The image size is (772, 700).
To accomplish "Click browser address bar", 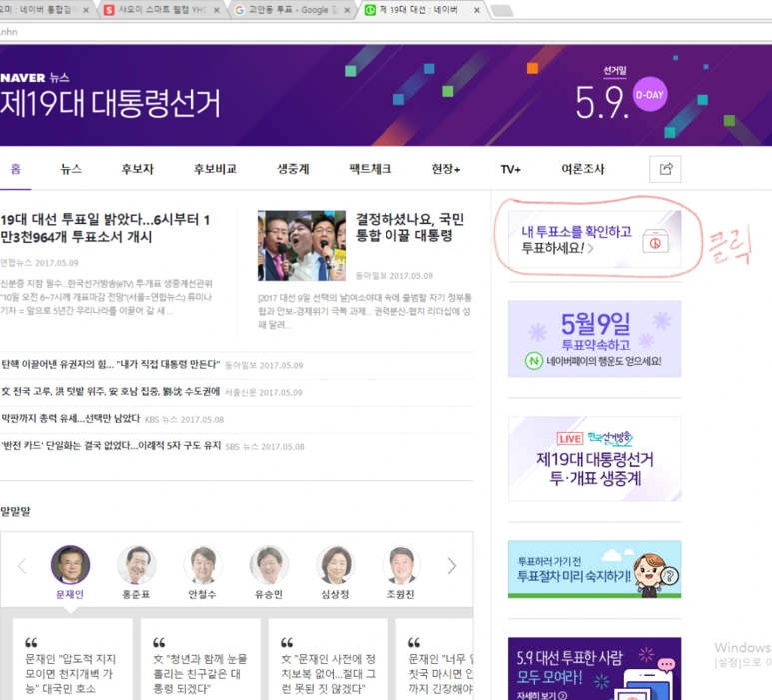I will (386, 32).
